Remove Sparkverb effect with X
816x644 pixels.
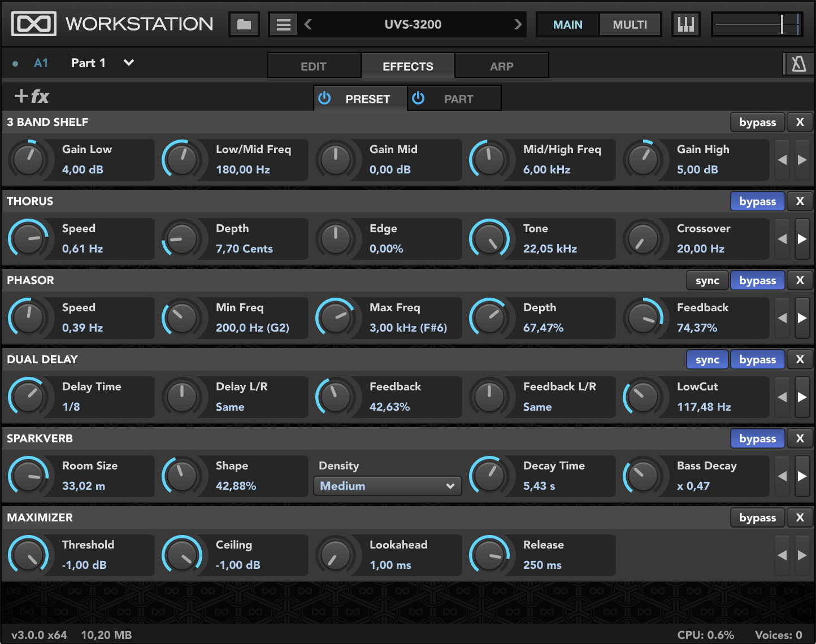(x=800, y=439)
